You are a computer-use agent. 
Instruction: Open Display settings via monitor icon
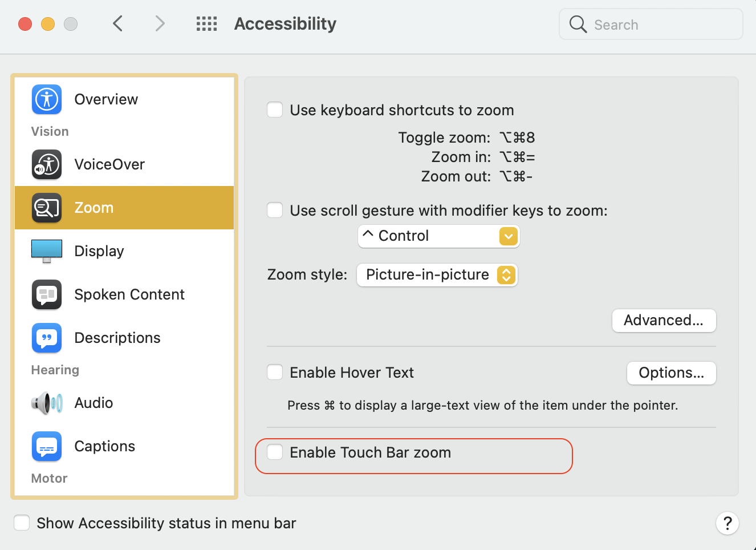pos(47,251)
